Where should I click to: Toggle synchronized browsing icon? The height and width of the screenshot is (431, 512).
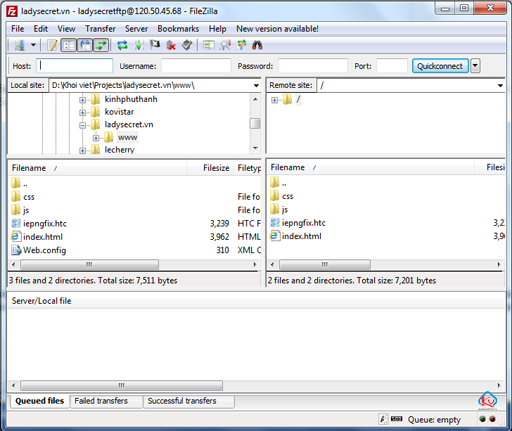pos(241,45)
